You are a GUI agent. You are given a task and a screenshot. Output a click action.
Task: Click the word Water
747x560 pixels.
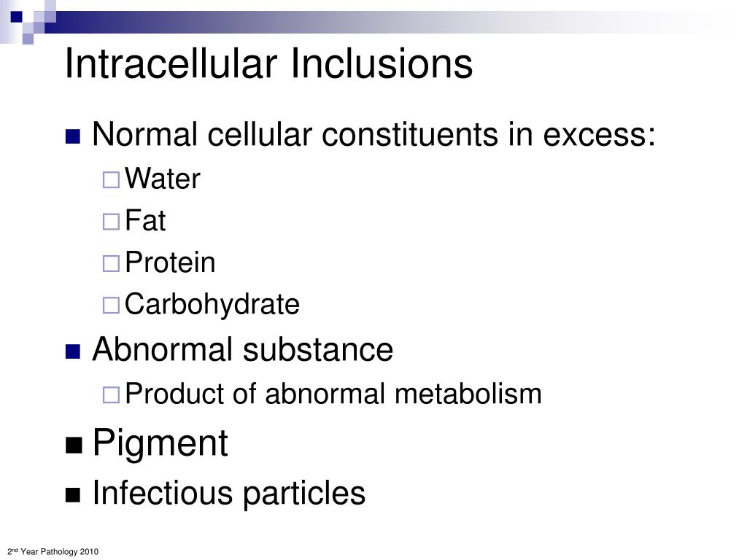pyautogui.click(x=163, y=179)
